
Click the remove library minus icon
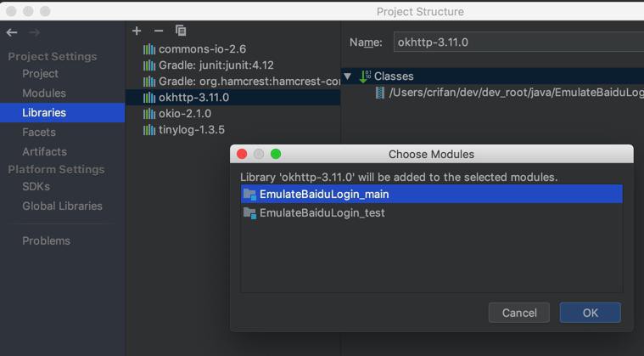click(159, 31)
